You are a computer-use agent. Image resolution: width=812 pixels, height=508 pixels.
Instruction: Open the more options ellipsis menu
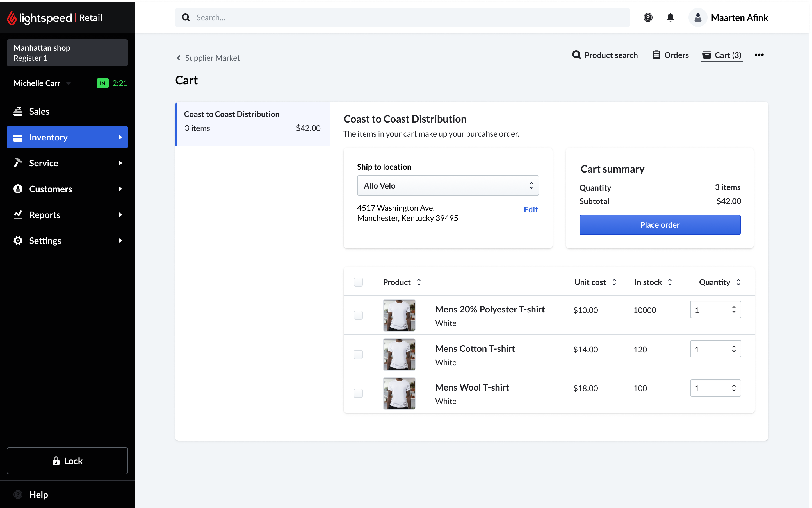tap(759, 55)
